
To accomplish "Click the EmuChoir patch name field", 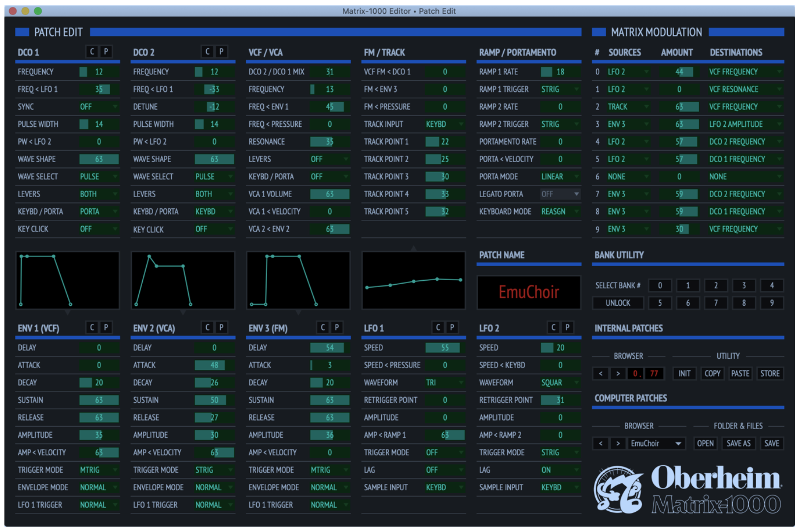I will coord(529,292).
